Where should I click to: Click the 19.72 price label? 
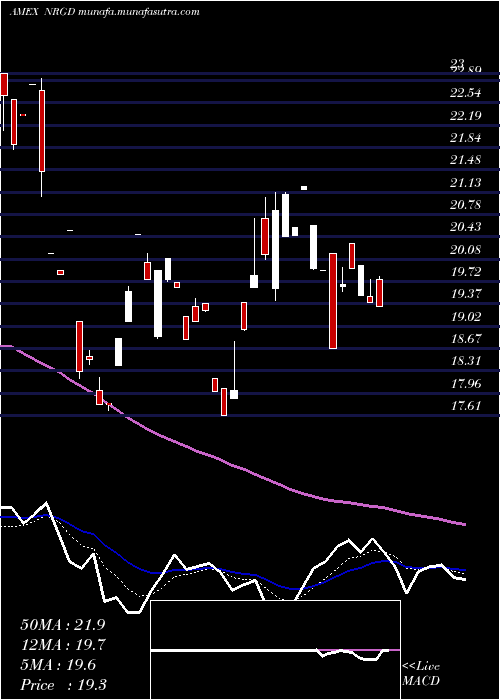[466, 271]
